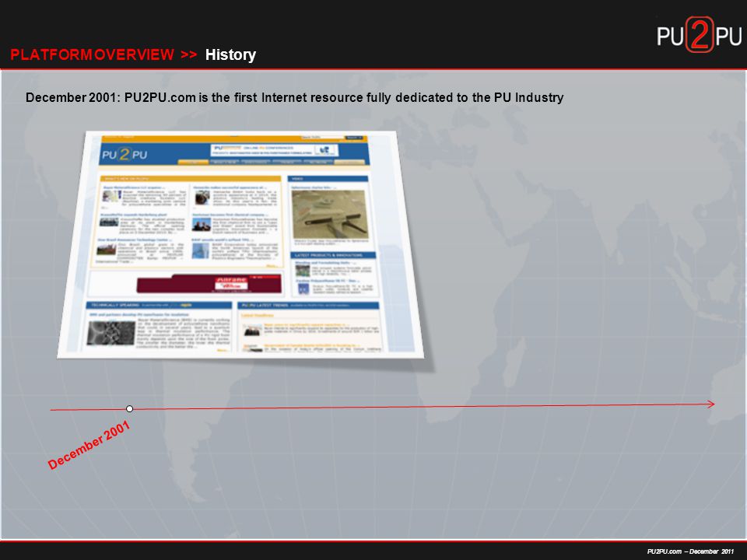Select the red December 2001 timeline label
The image size is (747, 560).
[89, 445]
